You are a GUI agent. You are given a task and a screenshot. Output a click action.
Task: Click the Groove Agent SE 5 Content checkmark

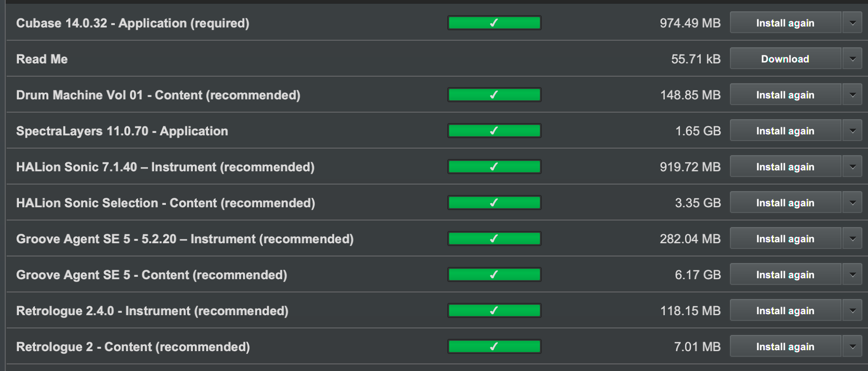pos(494,274)
